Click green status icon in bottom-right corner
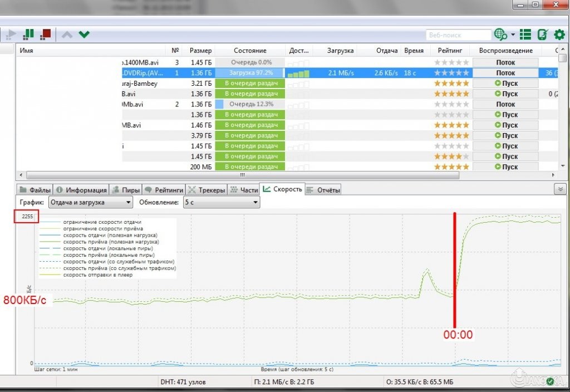This screenshot has width=570, height=392. [550, 381]
